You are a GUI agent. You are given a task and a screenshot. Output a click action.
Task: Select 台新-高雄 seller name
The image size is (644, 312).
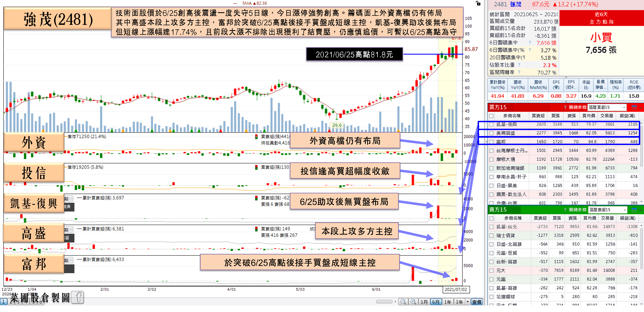pos(506,261)
